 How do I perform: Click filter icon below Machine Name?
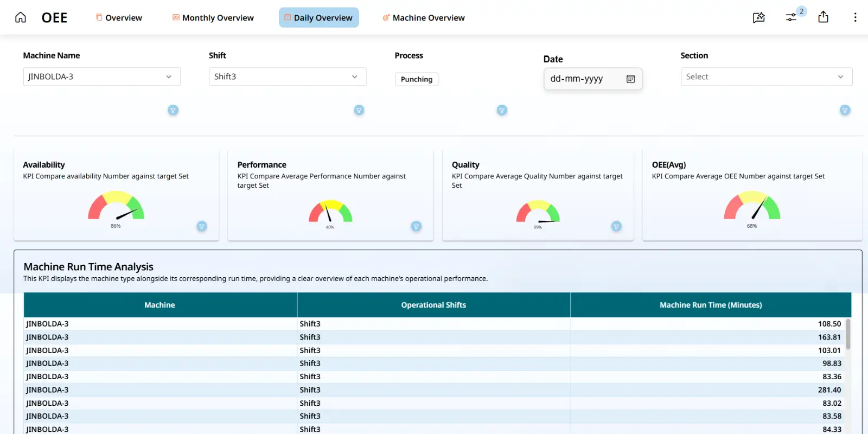click(173, 110)
